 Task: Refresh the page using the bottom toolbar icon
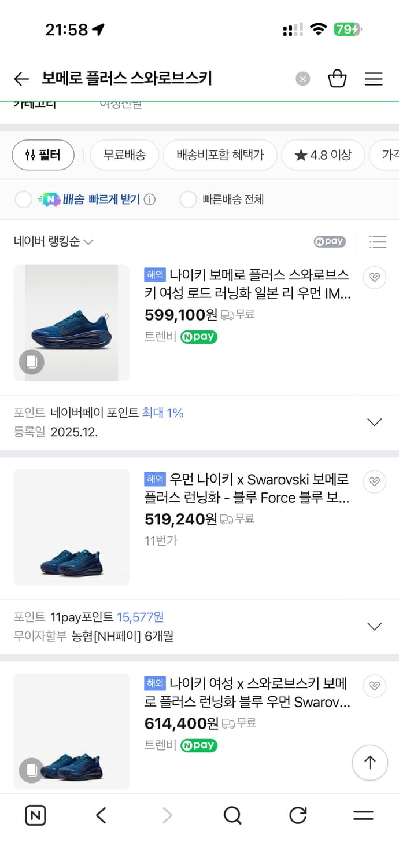click(298, 815)
